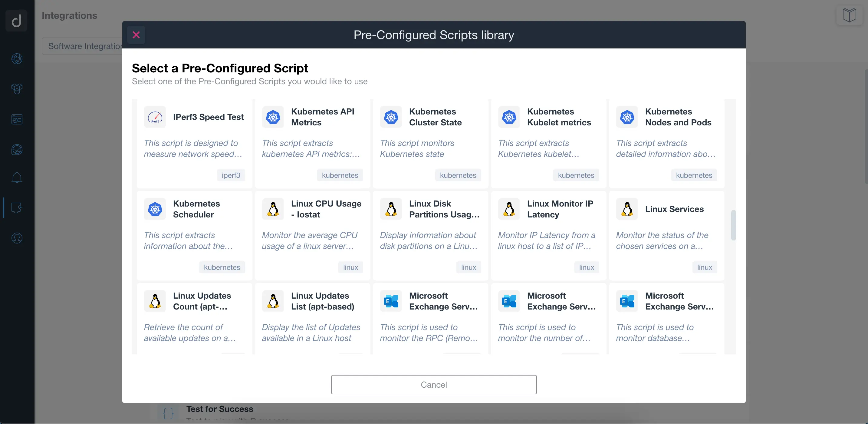Select the Kubernetes Kubelet metrics title

click(x=559, y=117)
